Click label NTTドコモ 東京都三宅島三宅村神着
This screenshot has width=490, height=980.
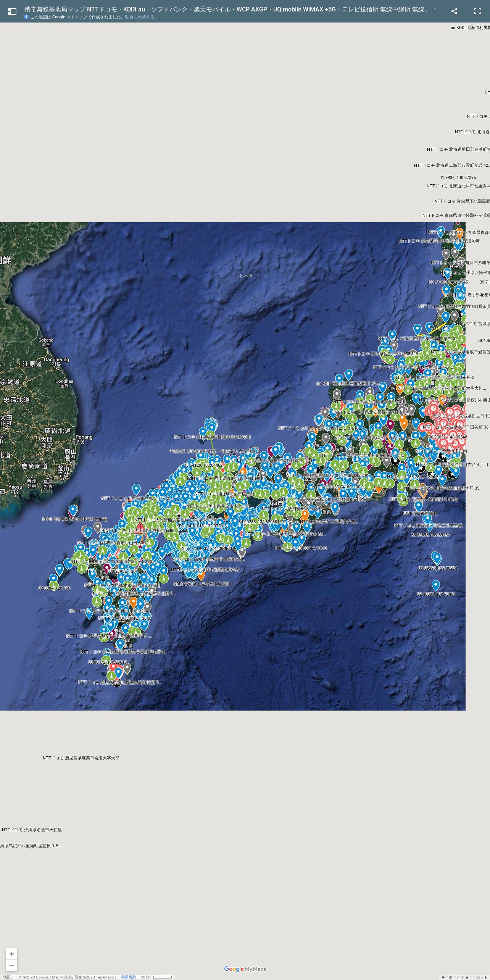pyautogui.click(x=428, y=525)
